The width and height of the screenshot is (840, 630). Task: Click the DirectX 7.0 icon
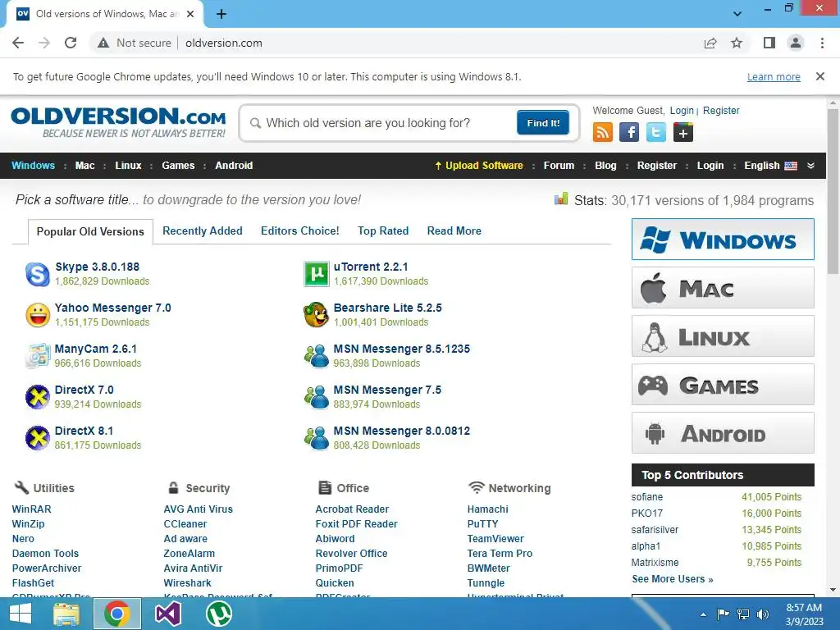(x=38, y=397)
